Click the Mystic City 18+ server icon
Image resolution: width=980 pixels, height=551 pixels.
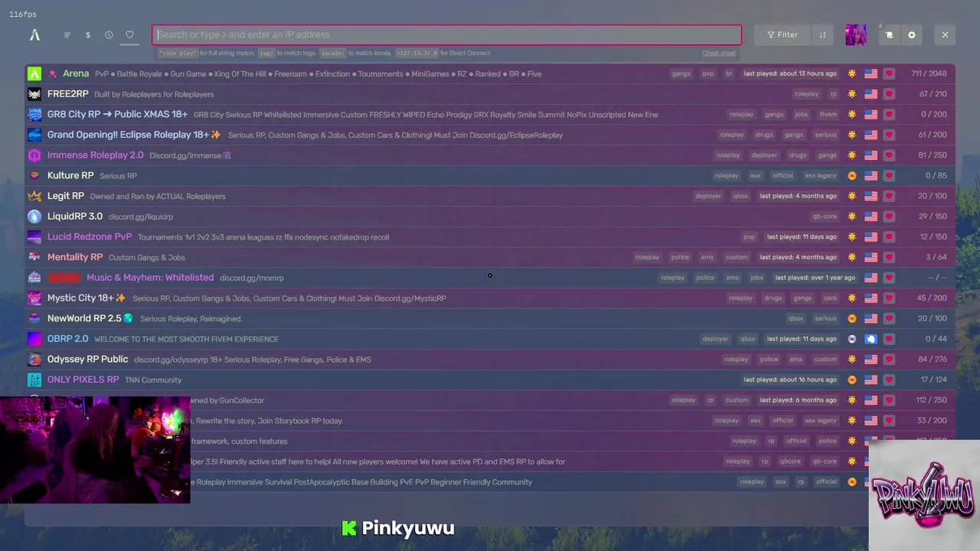(34, 298)
